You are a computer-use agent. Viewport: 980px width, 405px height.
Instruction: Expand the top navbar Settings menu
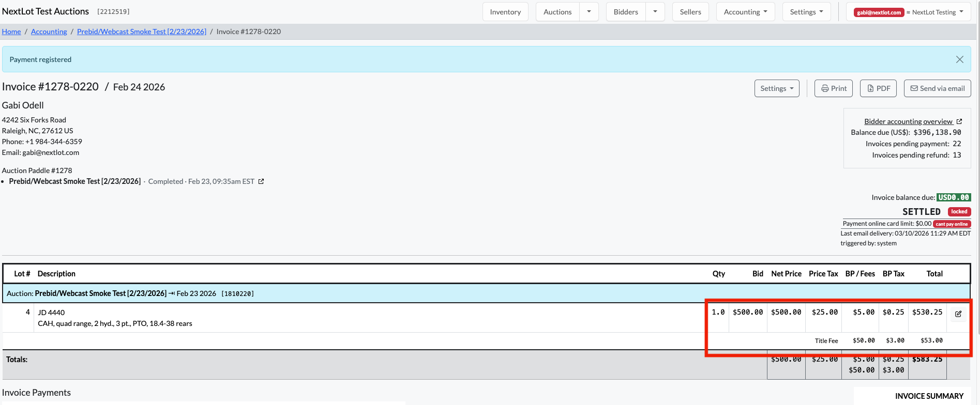[806, 12]
